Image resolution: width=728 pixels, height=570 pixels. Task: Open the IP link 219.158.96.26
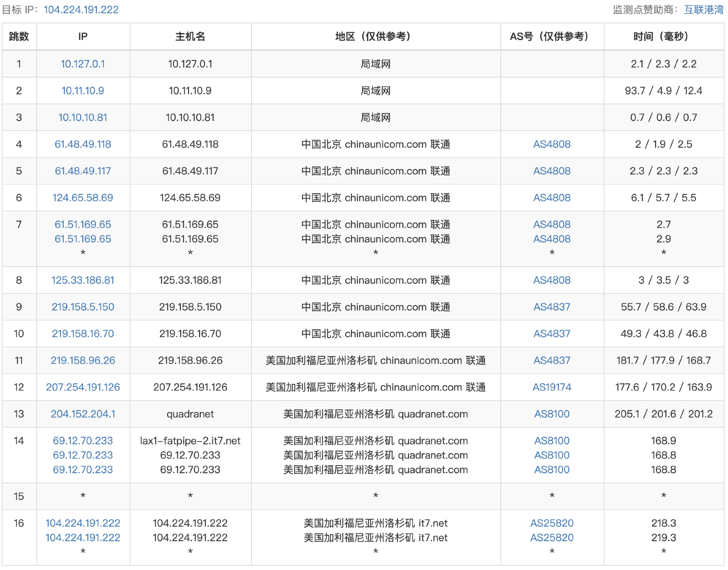tap(83, 360)
